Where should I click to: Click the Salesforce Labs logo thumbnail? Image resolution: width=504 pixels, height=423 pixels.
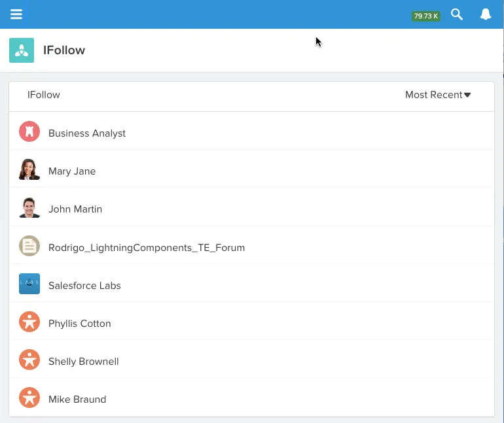(29, 284)
